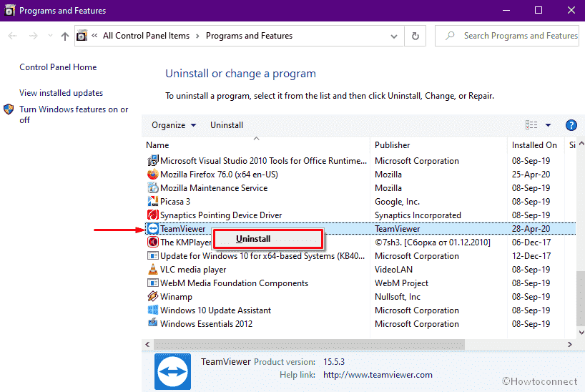Screen dimensions: 585x392
Task: Select the VLC media player row
Action: point(360,270)
